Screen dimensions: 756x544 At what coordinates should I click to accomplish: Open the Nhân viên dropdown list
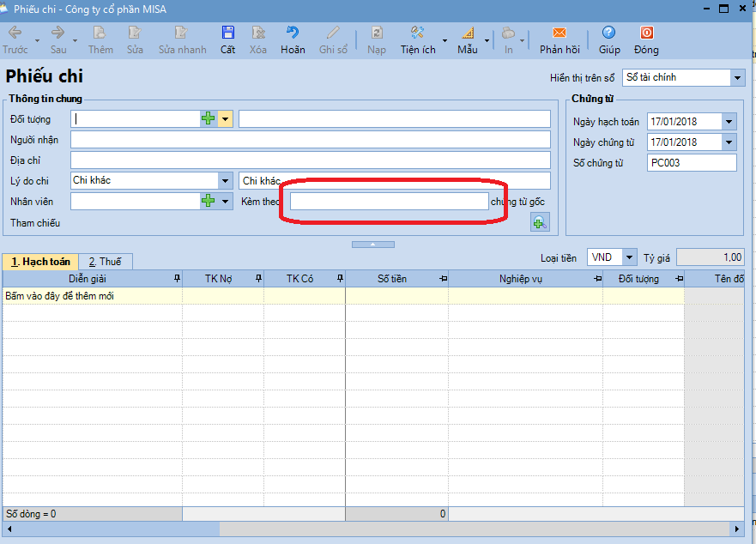click(x=225, y=201)
